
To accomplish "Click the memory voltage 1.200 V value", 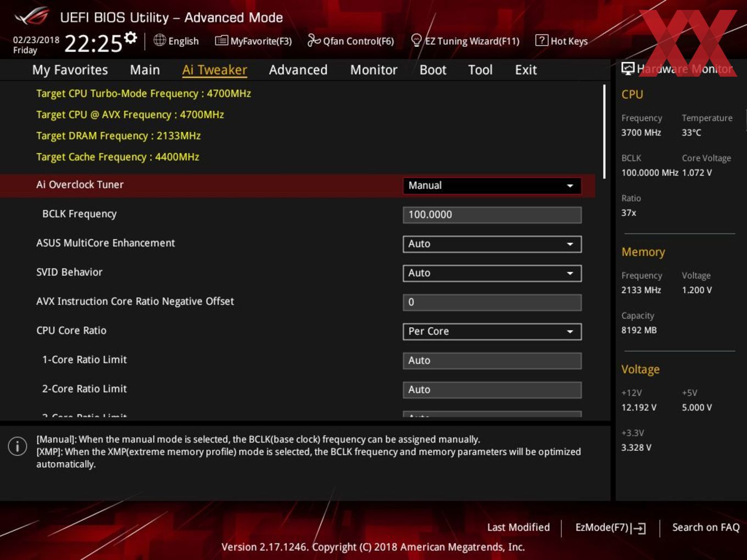I will point(697,290).
